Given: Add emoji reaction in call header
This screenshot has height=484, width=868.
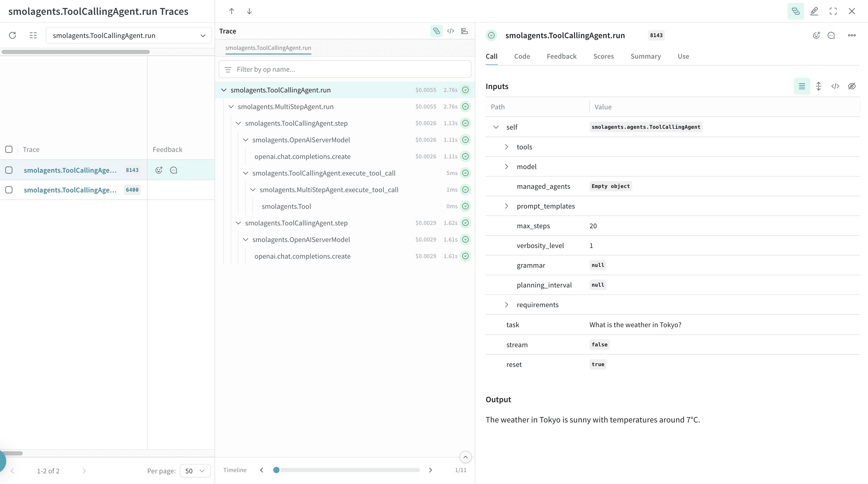Looking at the screenshot, I should click(x=816, y=35).
